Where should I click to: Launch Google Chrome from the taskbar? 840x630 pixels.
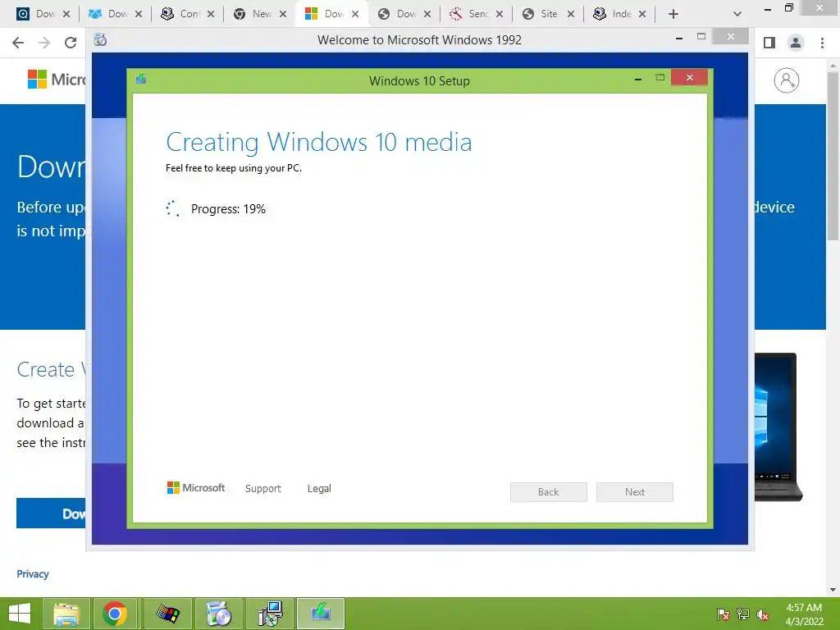click(x=115, y=614)
